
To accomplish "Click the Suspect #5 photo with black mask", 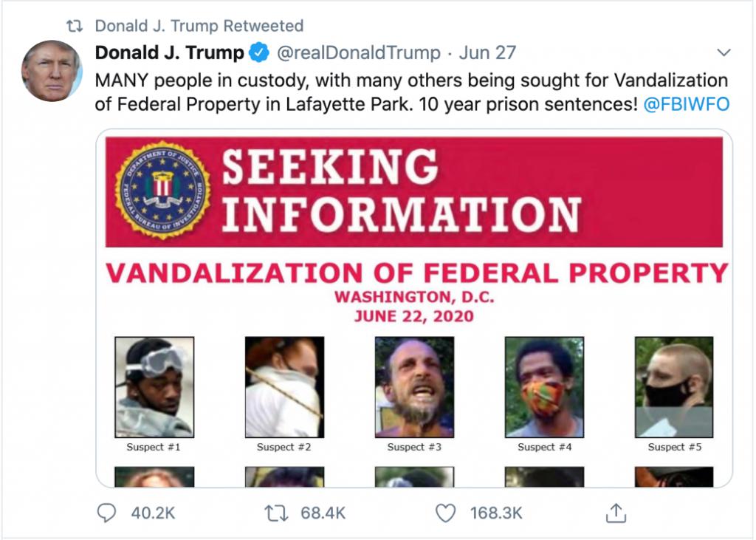I will [674, 387].
